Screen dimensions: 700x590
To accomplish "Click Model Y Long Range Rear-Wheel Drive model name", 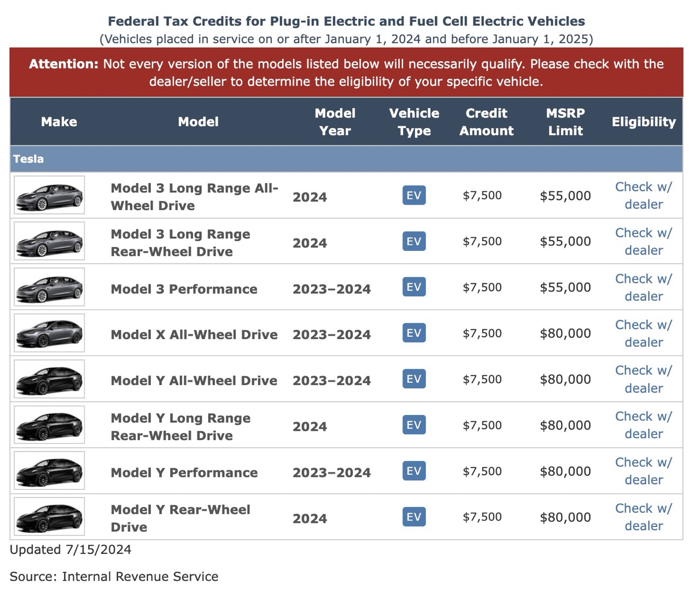I will [180, 427].
